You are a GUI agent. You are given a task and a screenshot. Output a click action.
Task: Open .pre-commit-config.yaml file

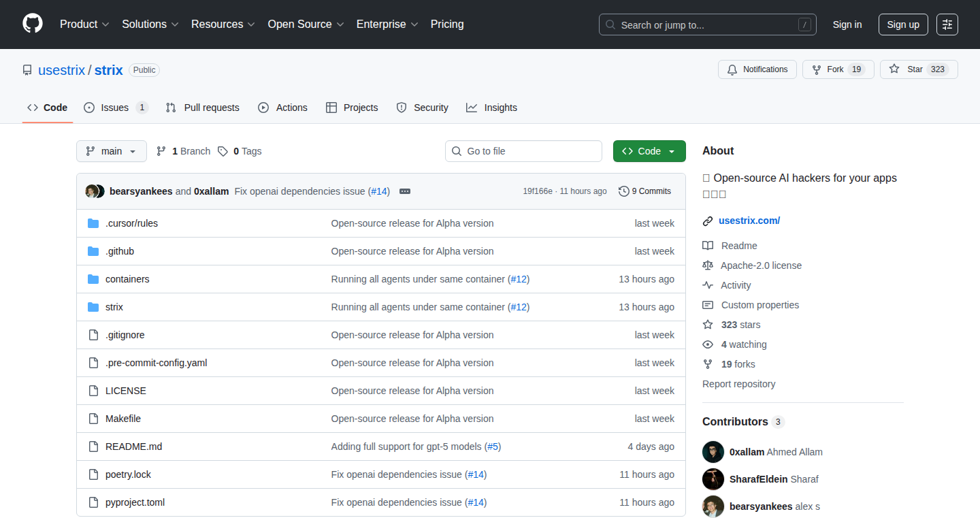[x=157, y=363]
